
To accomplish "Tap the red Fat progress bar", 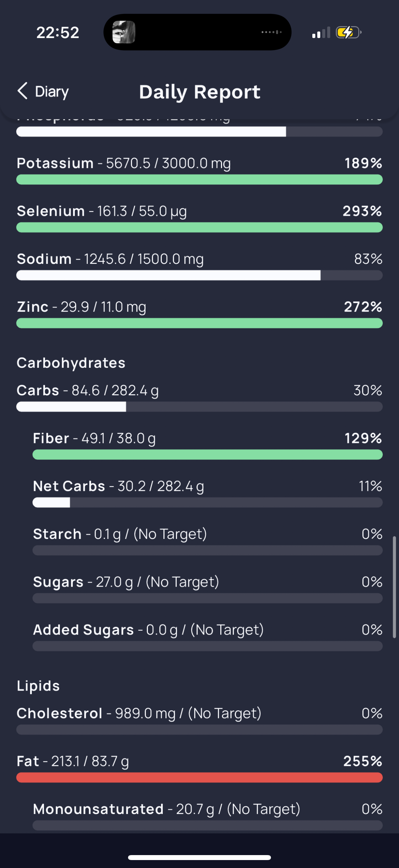I will point(199,777).
